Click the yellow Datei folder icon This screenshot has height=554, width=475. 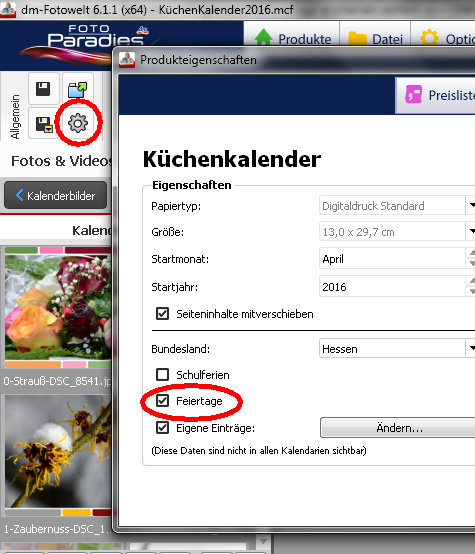click(x=357, y=38)
